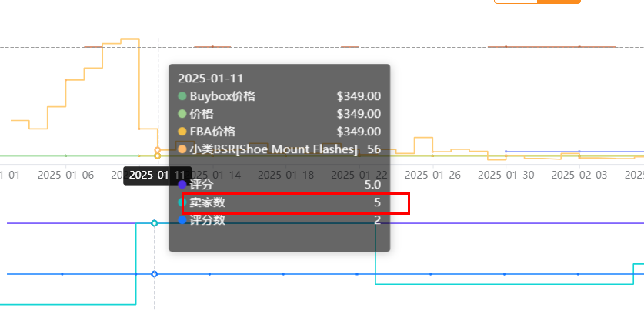644x311 pixels.
Task: Click the 2025-01-26 x-axis date label
Action: [432, 175]
